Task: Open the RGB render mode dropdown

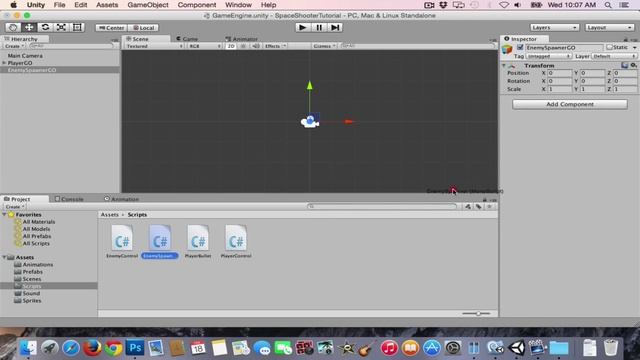Action: coord(204,46)
